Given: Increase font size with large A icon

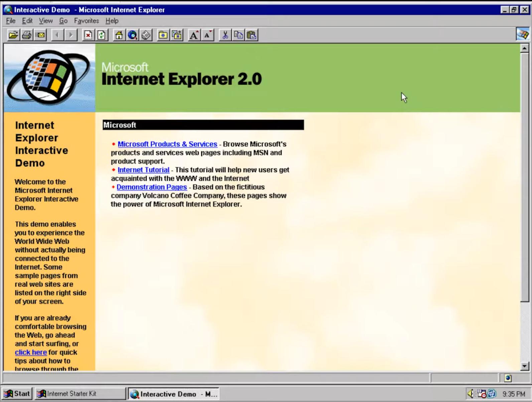Looking at the screenshot, I should point(194,35).
